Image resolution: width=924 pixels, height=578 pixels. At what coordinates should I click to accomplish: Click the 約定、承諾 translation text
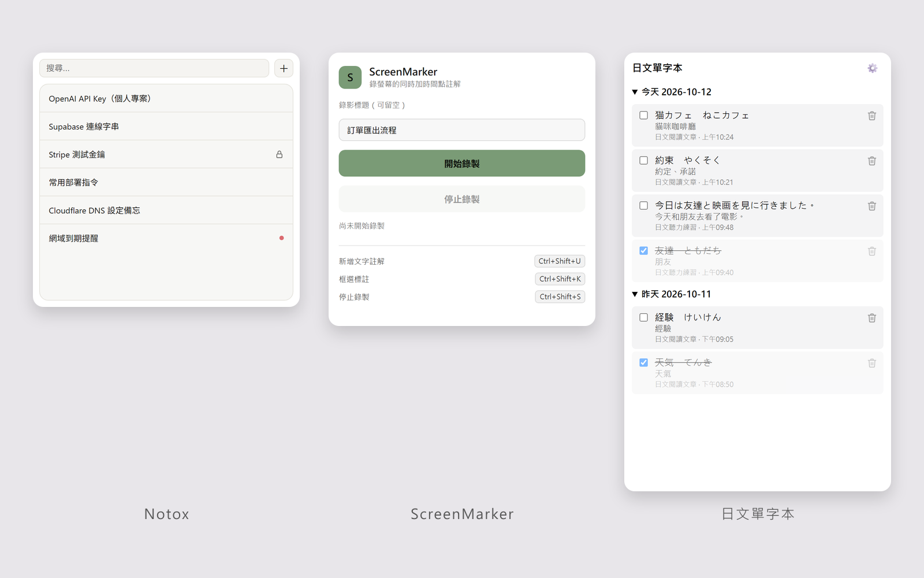tap(676, 172)
